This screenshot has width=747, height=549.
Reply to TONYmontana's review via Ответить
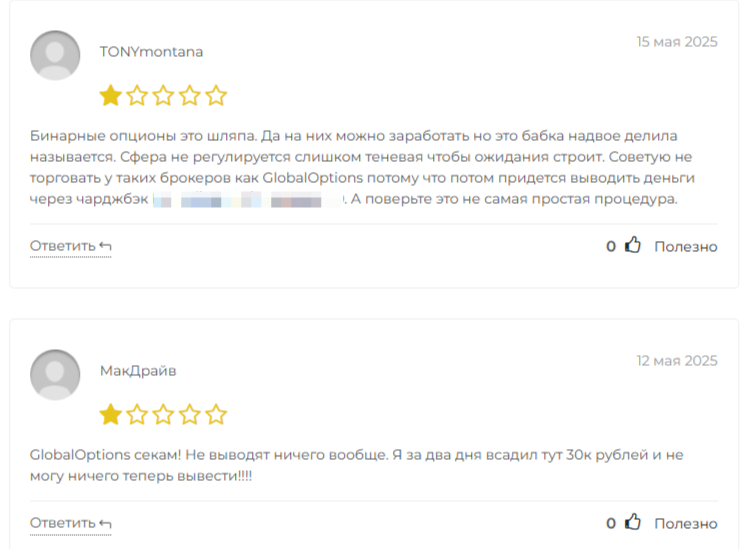coord(71,246)
